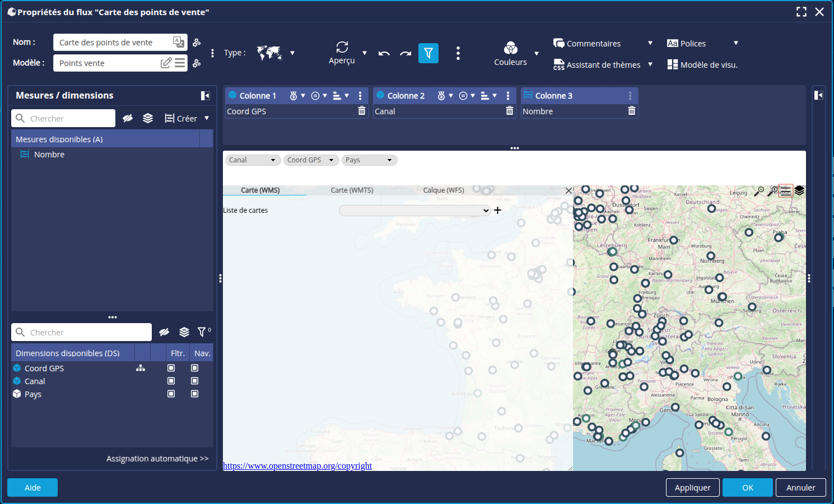Open the dimensions filter funnel icon
Image resolution: width=834 pixels, height=504 pixels.
pyautogui.click(x=203, y=332)
